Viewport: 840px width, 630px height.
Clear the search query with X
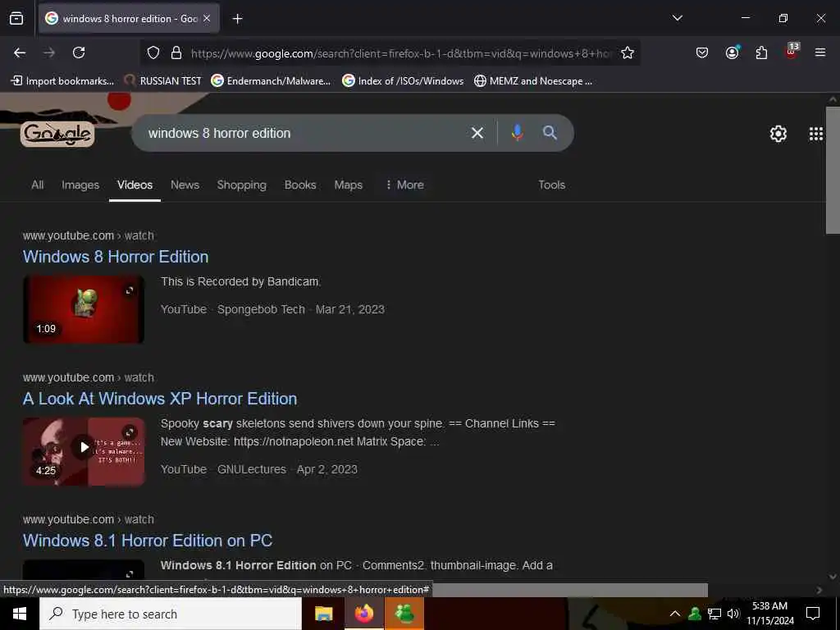click(477, 133)
